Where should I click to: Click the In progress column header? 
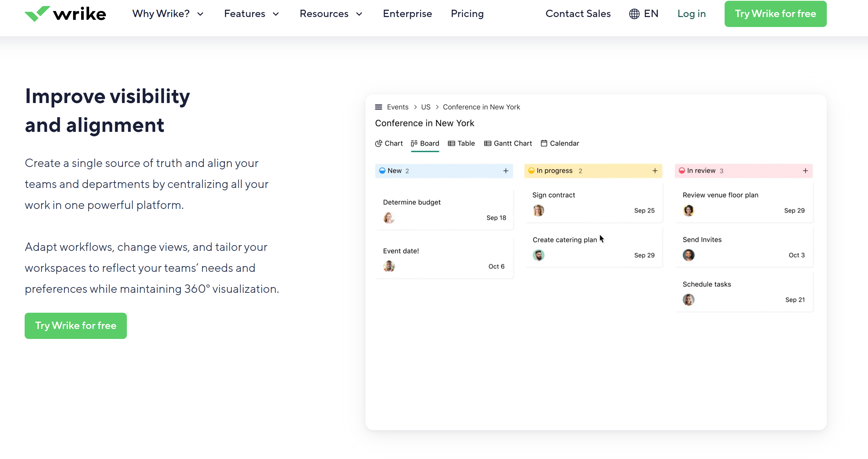point(593,171)
